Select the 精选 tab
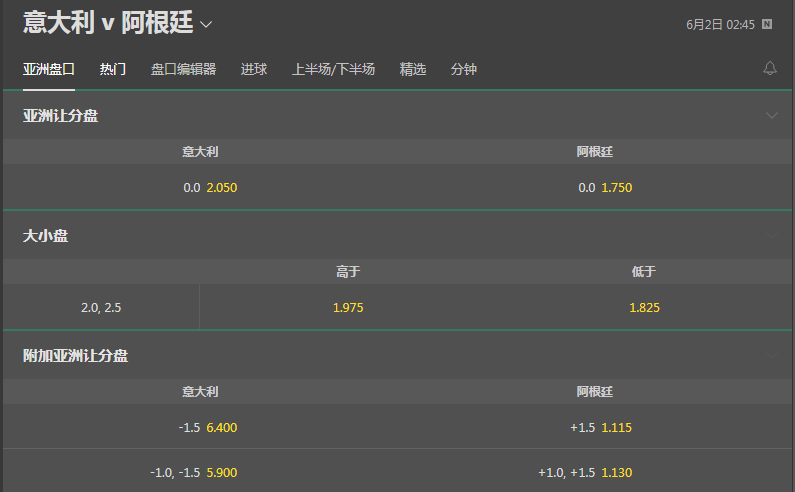The width and height of the screenshot is (795, 492). [x=413, y=69]
